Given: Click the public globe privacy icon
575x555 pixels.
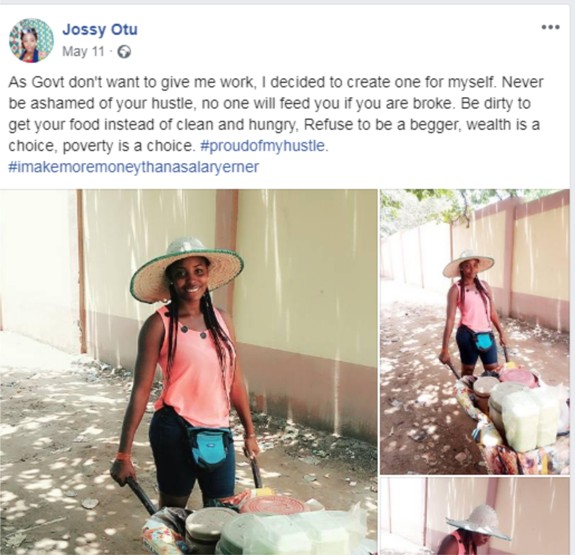Looking at the screenshot, I should click(x=124, y=52).
